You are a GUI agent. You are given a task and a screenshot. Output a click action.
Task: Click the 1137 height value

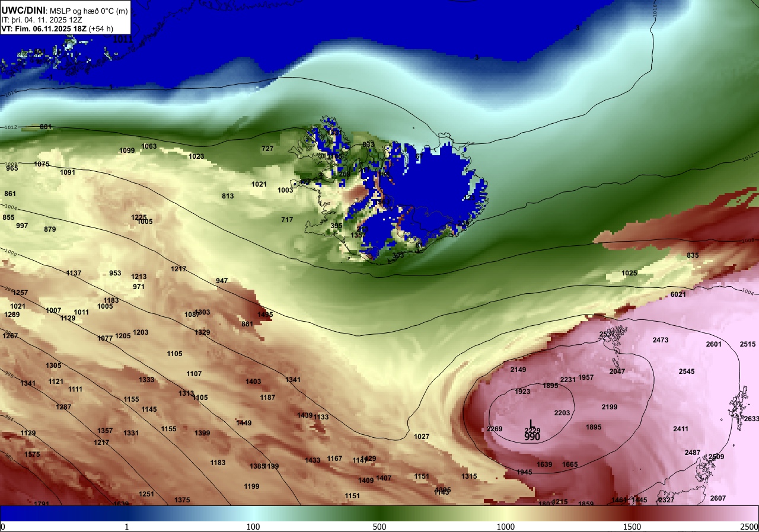pos(74,273)
